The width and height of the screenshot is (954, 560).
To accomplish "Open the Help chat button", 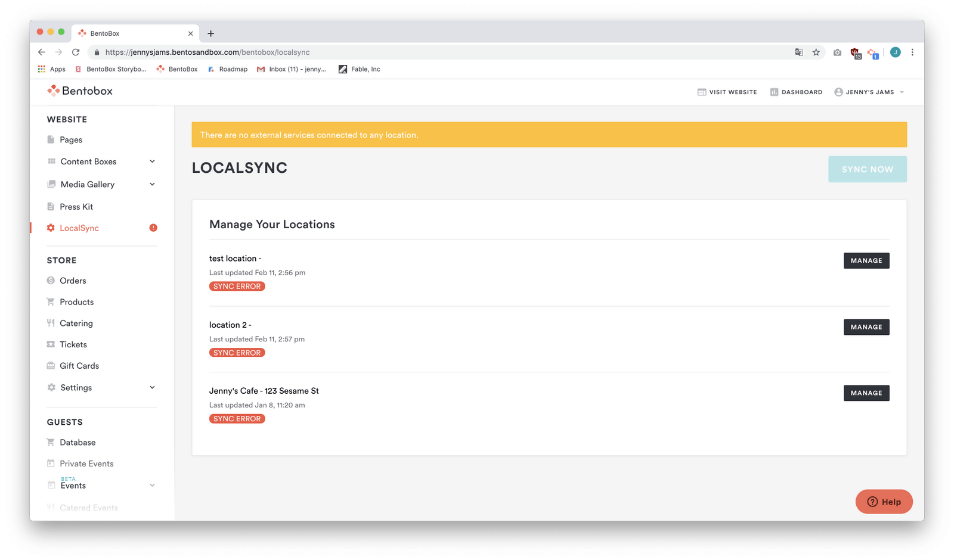I will click(884, 502).
